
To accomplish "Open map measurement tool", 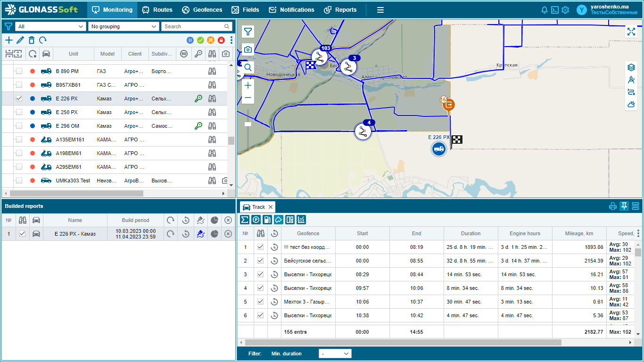I will 631,80.
